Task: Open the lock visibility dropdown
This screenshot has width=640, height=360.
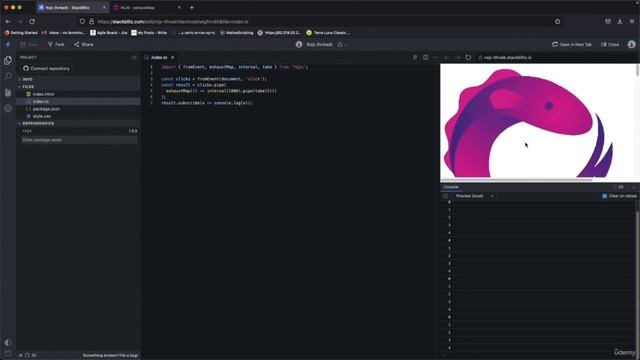Action: tap(342, 44)
